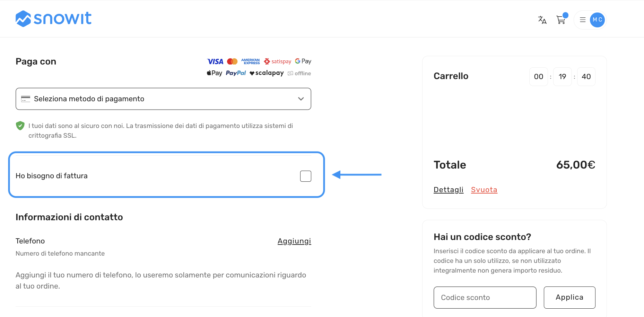Empty cart with Svuota link
644x317 pixels.
[x=484, y=190]
